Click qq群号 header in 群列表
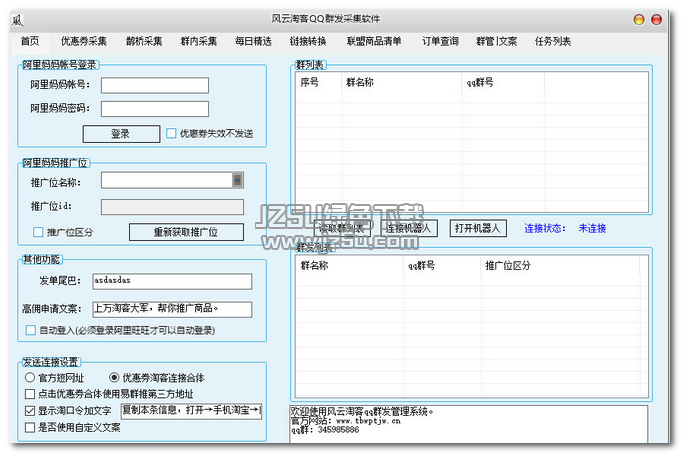681x454 pixels. [x=480, y=82]
